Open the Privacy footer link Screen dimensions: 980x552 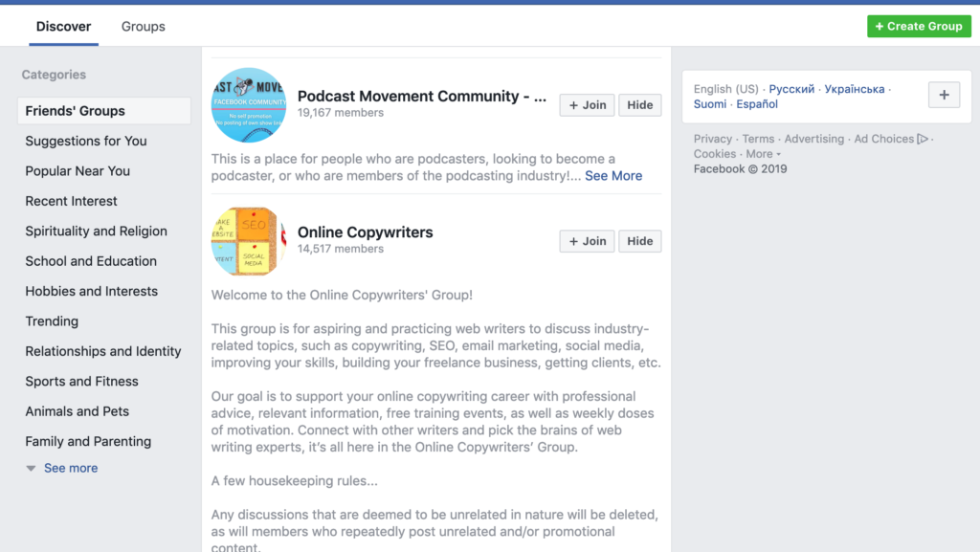point(712,139)
